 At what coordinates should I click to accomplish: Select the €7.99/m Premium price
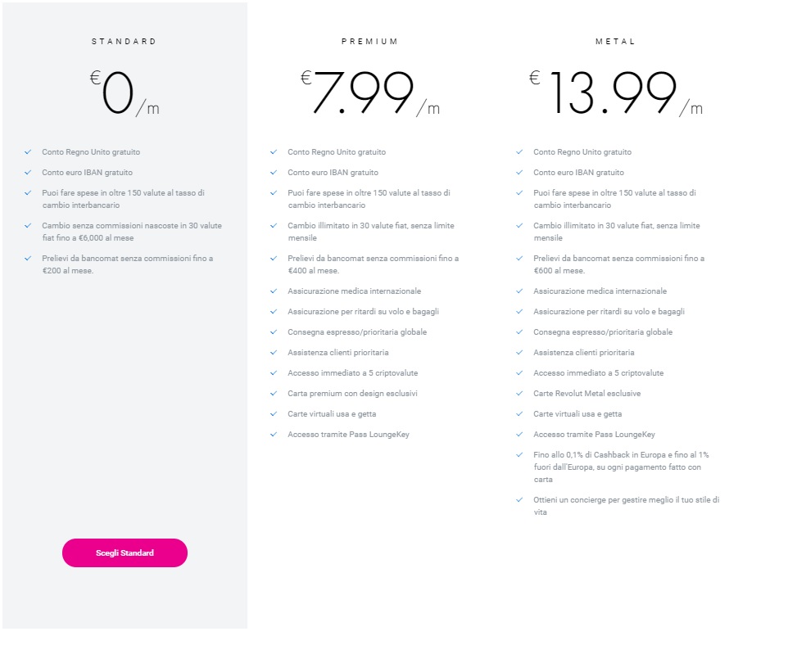[369, 92]
